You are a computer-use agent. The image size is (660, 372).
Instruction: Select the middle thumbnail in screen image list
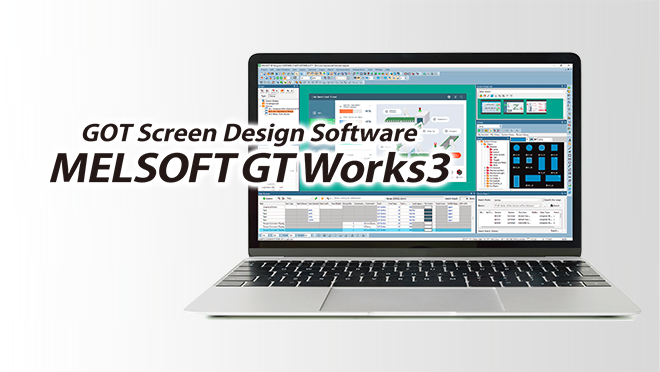pos(514,107)
